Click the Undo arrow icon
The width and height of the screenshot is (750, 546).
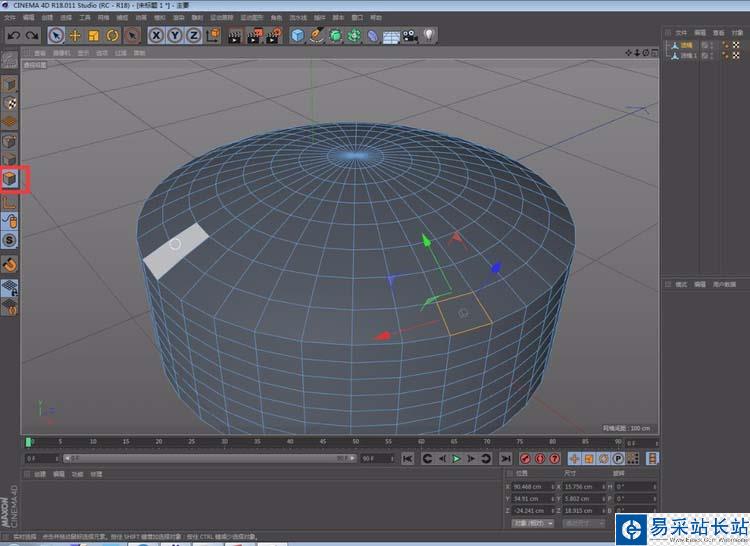pyautogui.click(x=12, y=35)
